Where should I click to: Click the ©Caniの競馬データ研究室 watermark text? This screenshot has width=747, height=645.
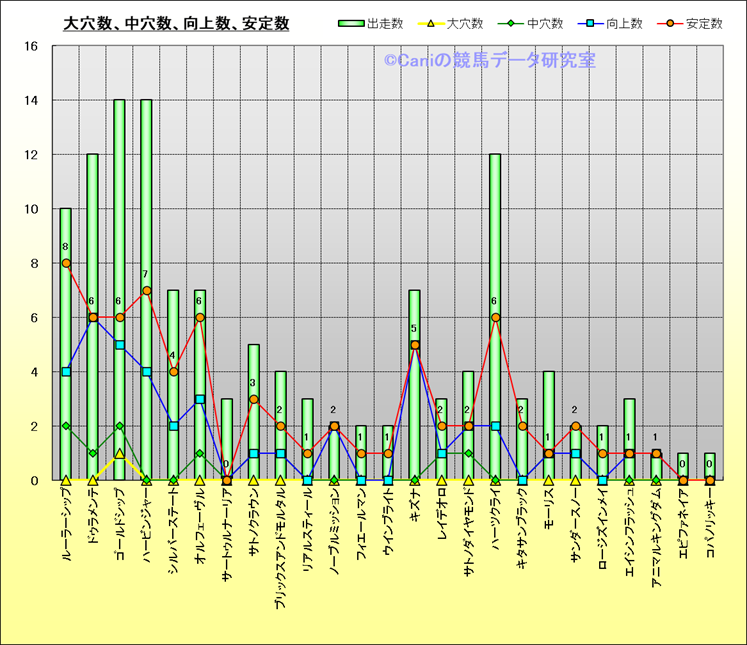(489, 61)
